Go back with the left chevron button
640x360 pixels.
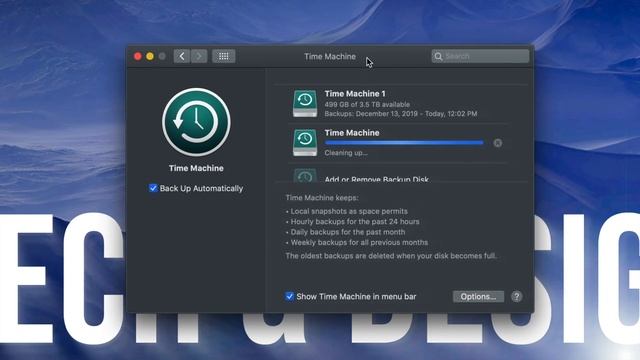pos(182,56)
